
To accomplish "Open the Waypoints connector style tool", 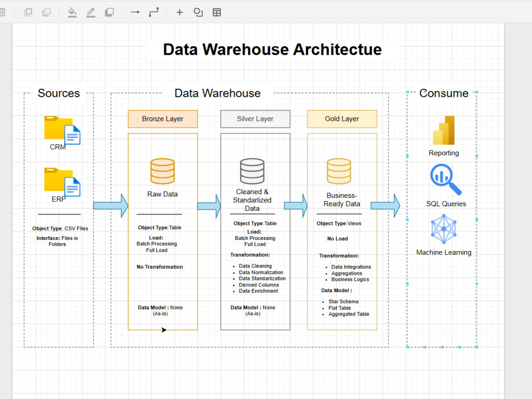I will [x=154, y=13].
